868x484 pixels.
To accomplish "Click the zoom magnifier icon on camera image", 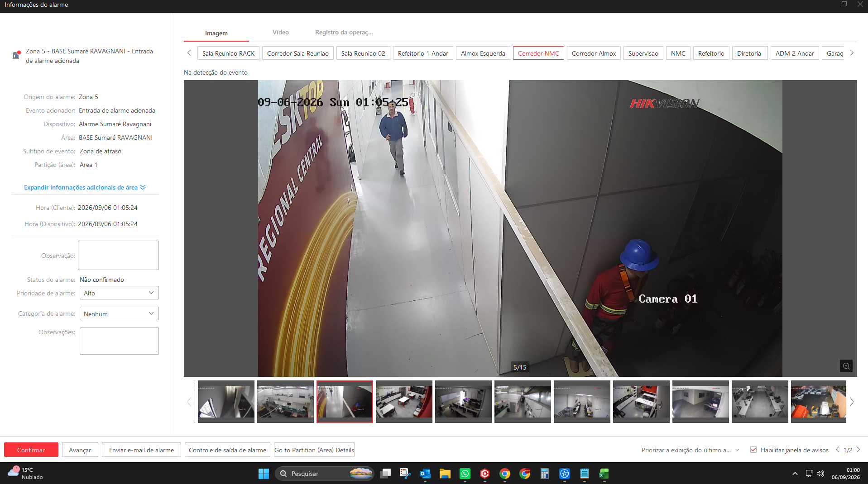I will pos(846,366).
